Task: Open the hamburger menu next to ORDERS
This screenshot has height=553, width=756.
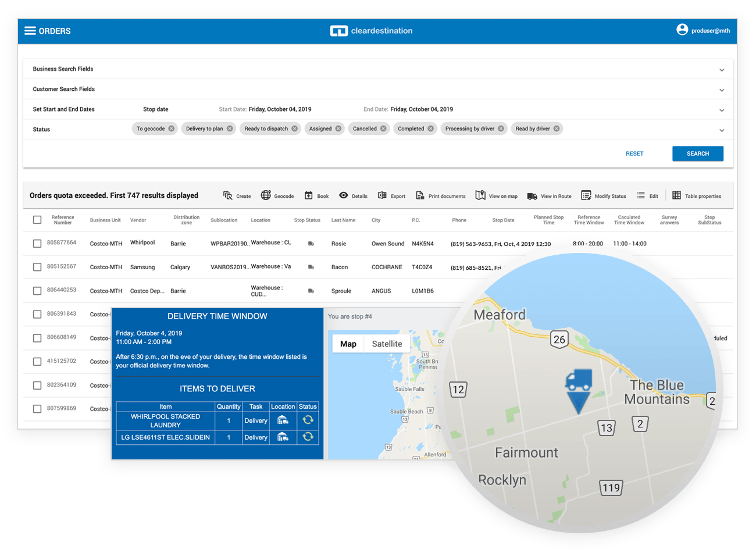Action: 30,31
